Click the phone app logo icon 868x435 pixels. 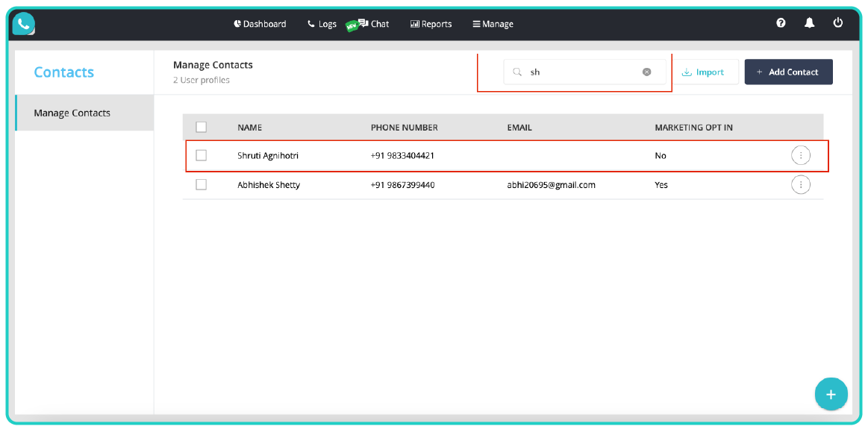23,24
